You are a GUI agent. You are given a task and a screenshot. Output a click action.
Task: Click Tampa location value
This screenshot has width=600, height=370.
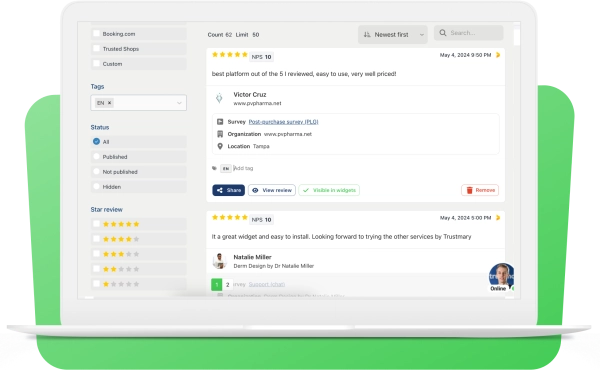click(261, 146)
